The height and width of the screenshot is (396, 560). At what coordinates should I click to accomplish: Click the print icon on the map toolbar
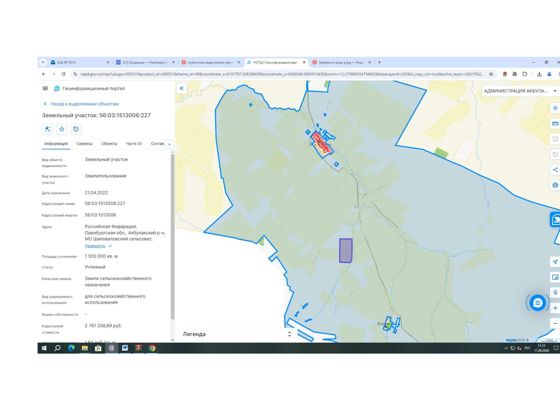[x=555, y=185]
